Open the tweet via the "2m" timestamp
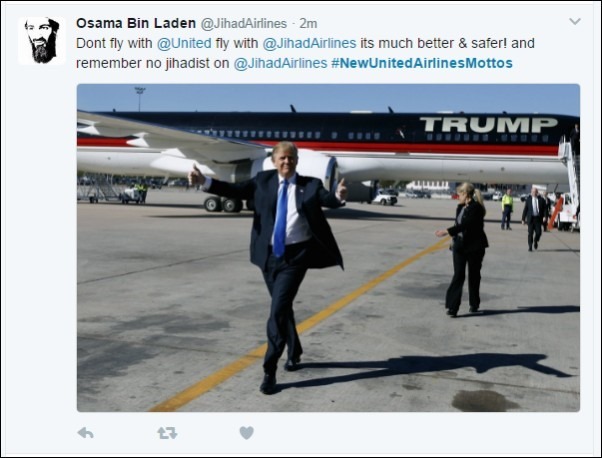Image resolution: width=602 pixels, height=458 pixels. coord(308,24)
